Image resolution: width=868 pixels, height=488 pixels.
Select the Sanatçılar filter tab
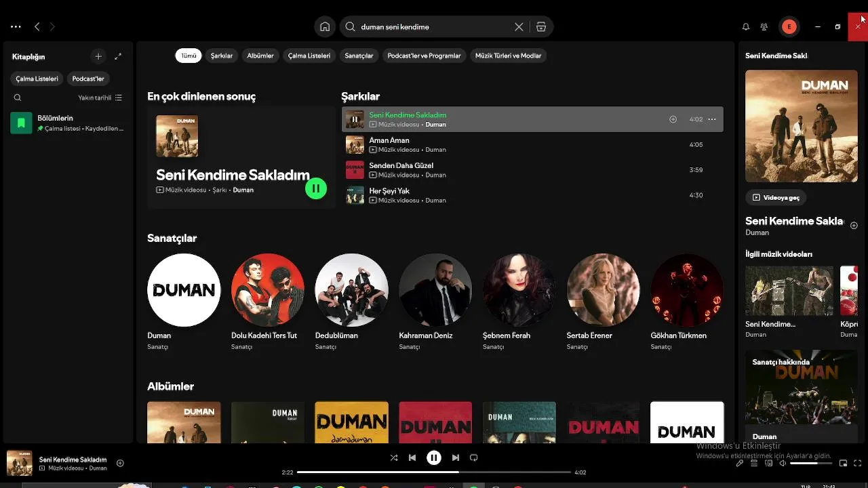(x=359, y=56)
